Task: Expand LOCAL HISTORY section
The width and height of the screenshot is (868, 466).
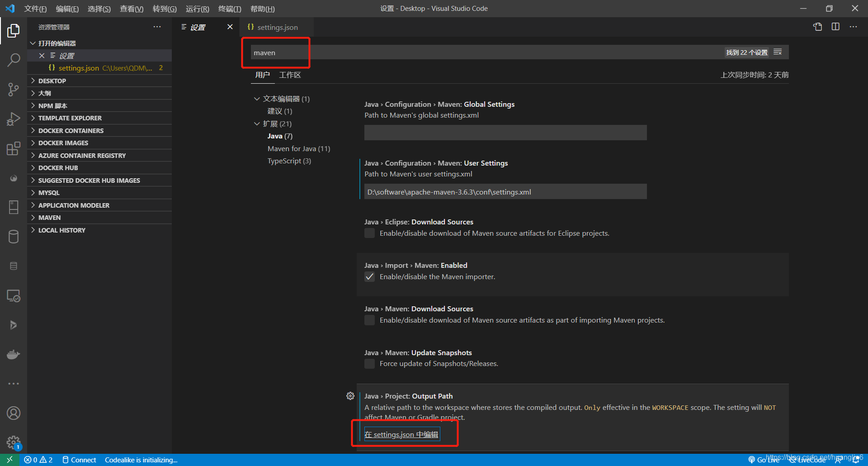Action: click(99, 230)
